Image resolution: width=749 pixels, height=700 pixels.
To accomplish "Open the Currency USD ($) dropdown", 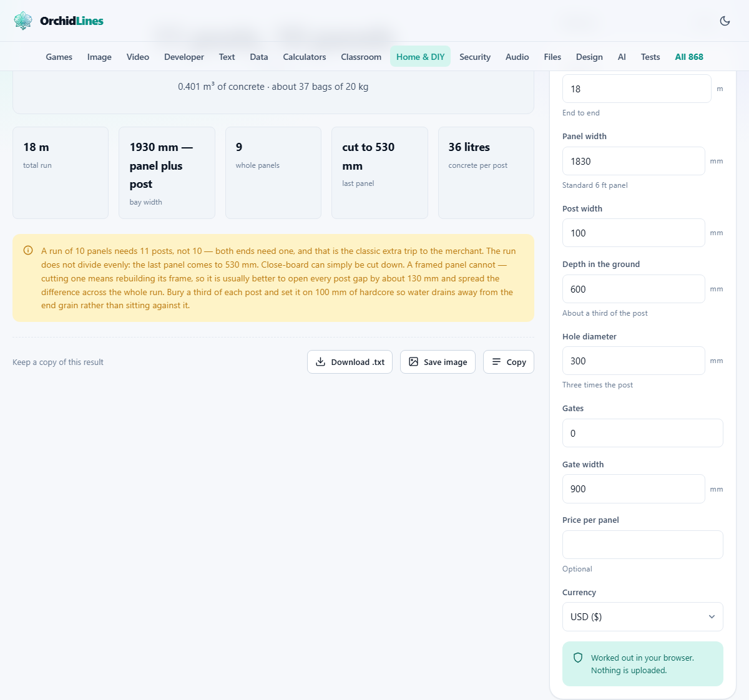I will [642, 616].
